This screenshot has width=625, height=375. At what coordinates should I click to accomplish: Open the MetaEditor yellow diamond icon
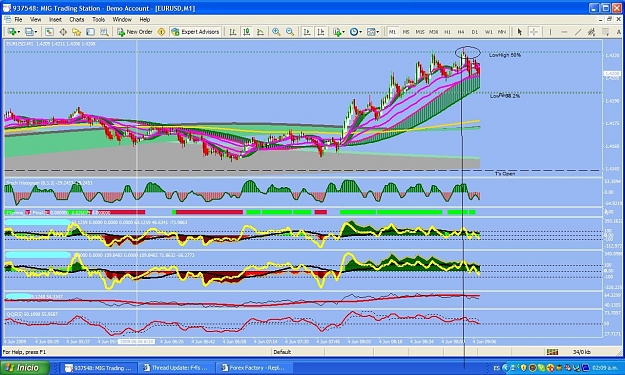[161, 32]
